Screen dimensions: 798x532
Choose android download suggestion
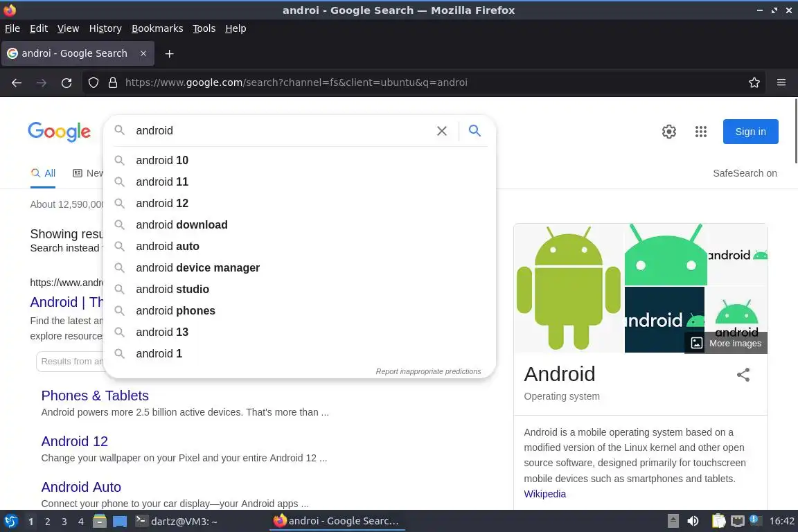300,224
